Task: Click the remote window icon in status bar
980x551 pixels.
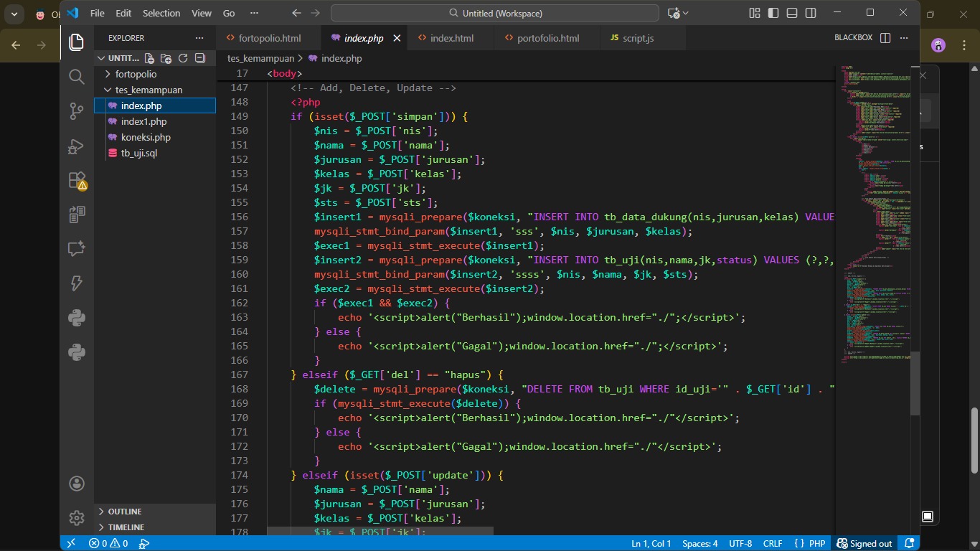Action: click(x=70, y=543)
